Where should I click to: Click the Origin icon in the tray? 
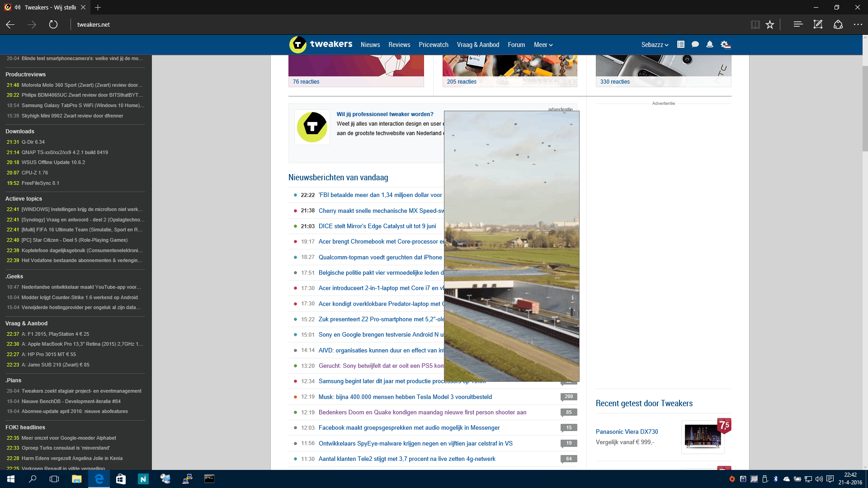tap(732, 479)
